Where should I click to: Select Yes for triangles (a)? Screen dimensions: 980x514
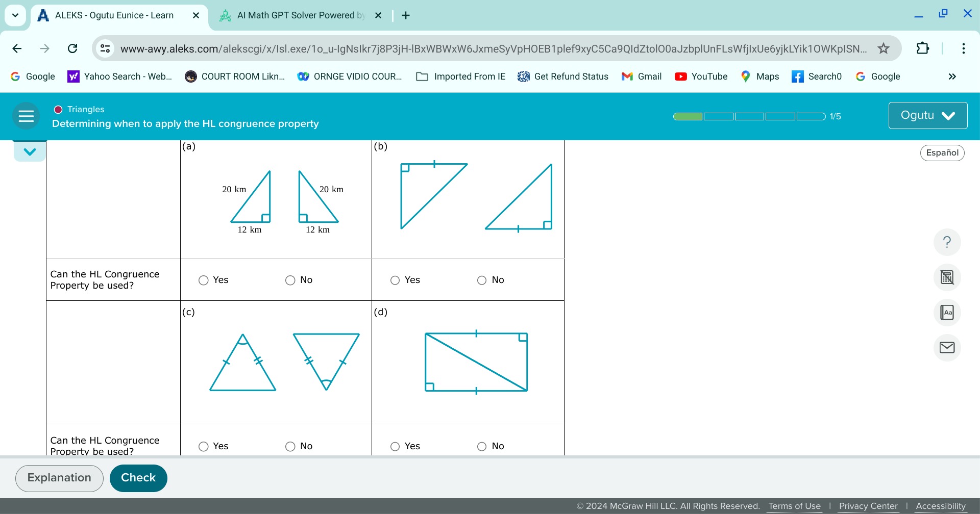[x=204, y=280]
